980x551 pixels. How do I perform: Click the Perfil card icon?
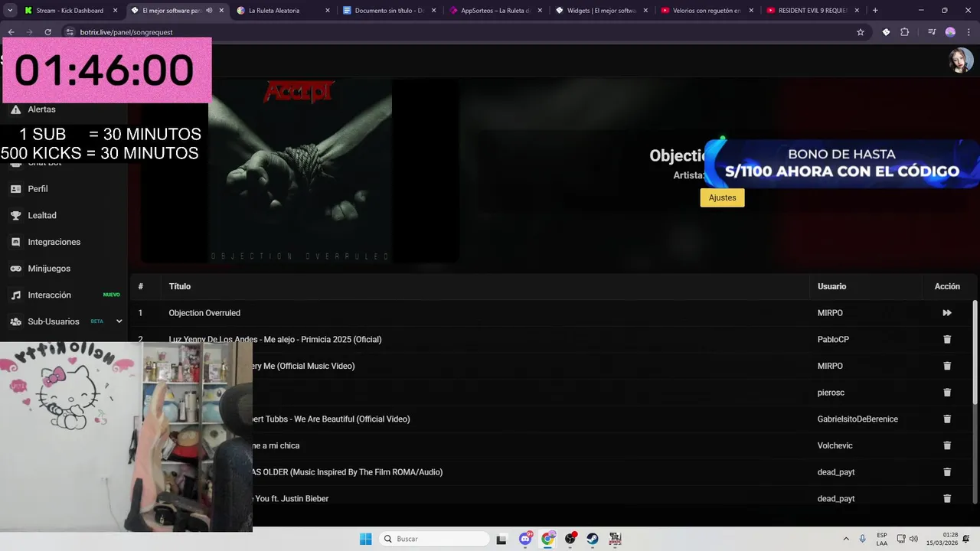pyautogui.click(x=15, y=189)
